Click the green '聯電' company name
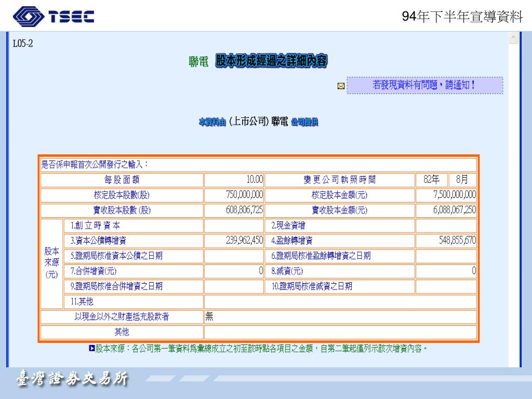The height and width of the screenshot is (399, 532). [x=198, y=62]
